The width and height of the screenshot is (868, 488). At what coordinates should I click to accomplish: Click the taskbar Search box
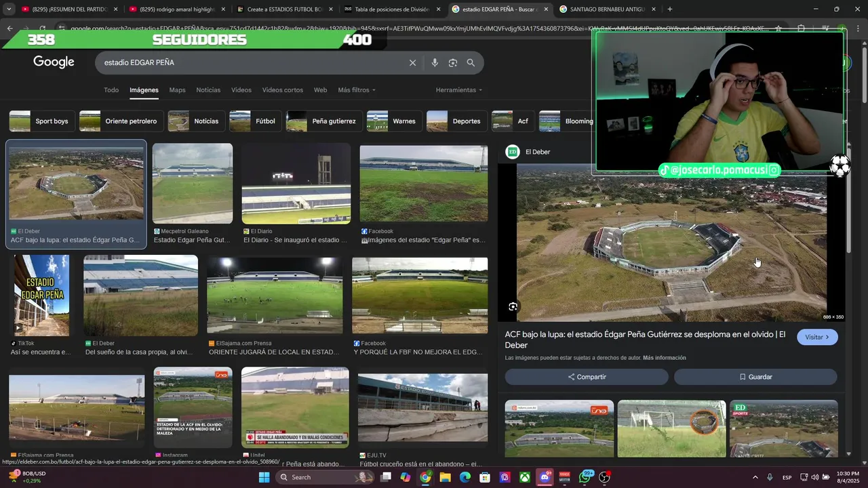(x=325, y=477)
